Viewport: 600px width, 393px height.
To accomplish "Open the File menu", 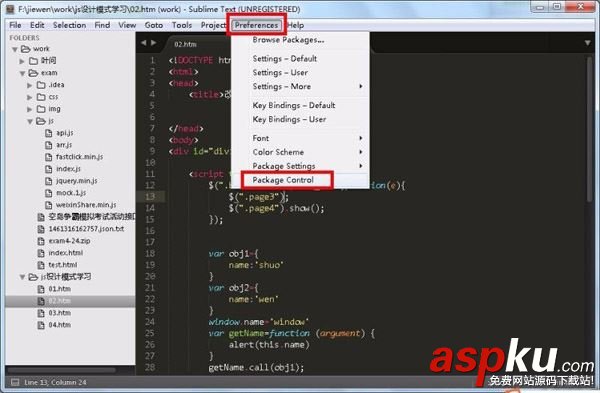I will click(x=15, y=25).
